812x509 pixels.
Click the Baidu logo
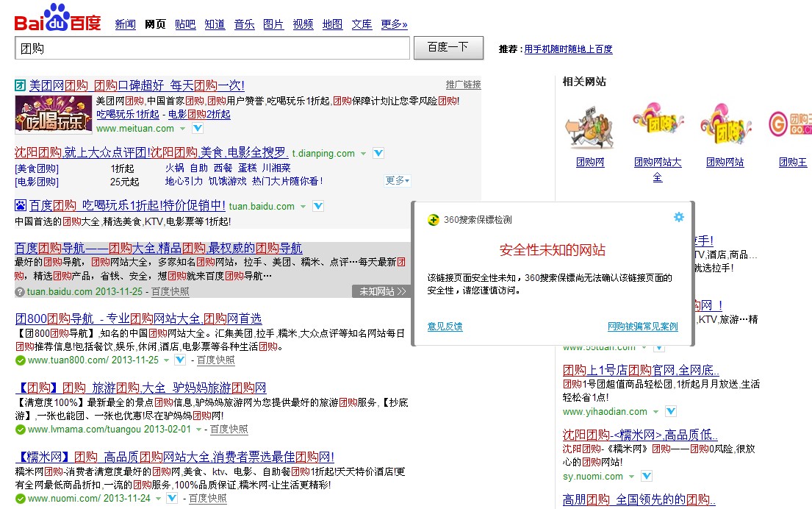click(57, 18)
